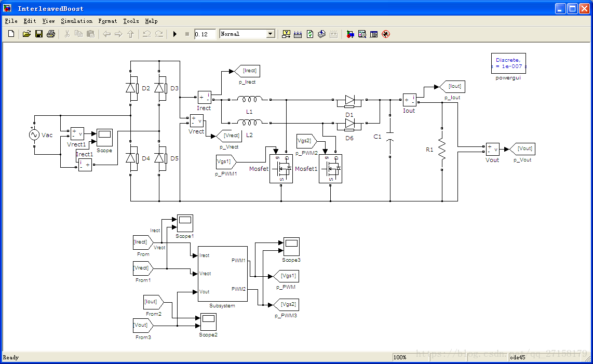Select the Irect current measurement block

(x=205, y=98)
